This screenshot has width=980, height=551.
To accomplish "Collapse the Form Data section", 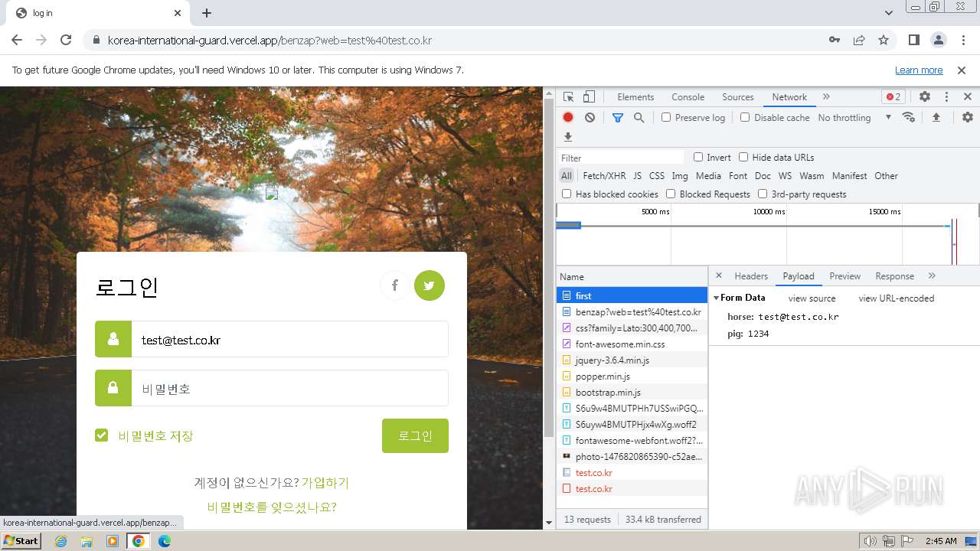I will pos(717,298).
